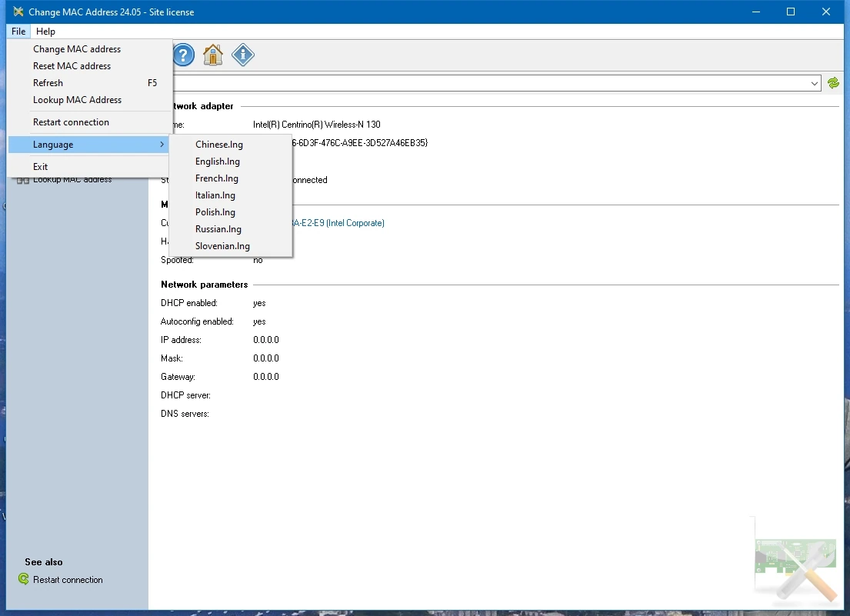Click the Mask 0.0.0.0 value

click(265, 358)
